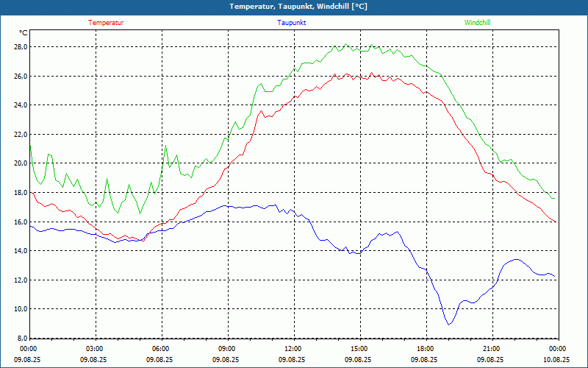The image size is (588, 368).
Task: Select the 21:00 time axis label
Action: pyautogui.click(x=492, y=349)
